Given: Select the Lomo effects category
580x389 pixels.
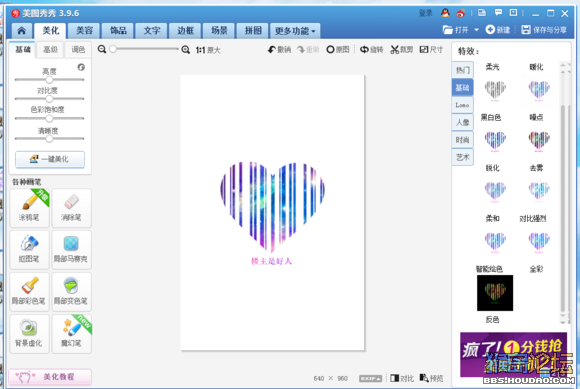Looking at the screenshot, I should tap(462, 105).
